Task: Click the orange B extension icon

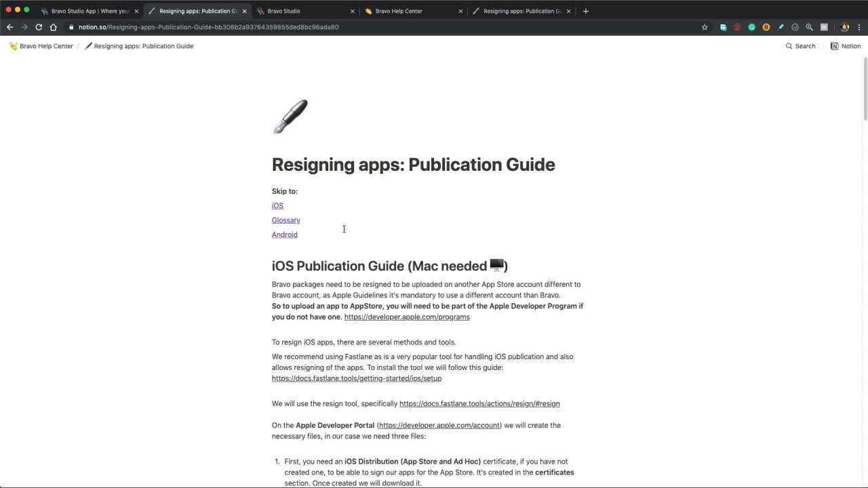Action: coord(766,27)
